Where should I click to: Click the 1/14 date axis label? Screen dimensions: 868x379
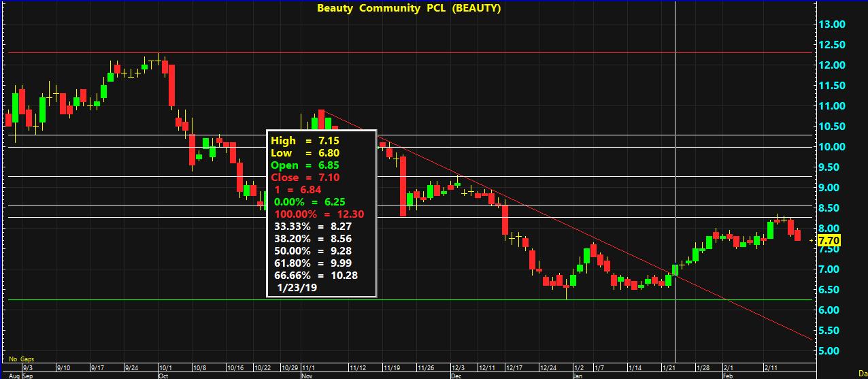(x=634, y=367)
